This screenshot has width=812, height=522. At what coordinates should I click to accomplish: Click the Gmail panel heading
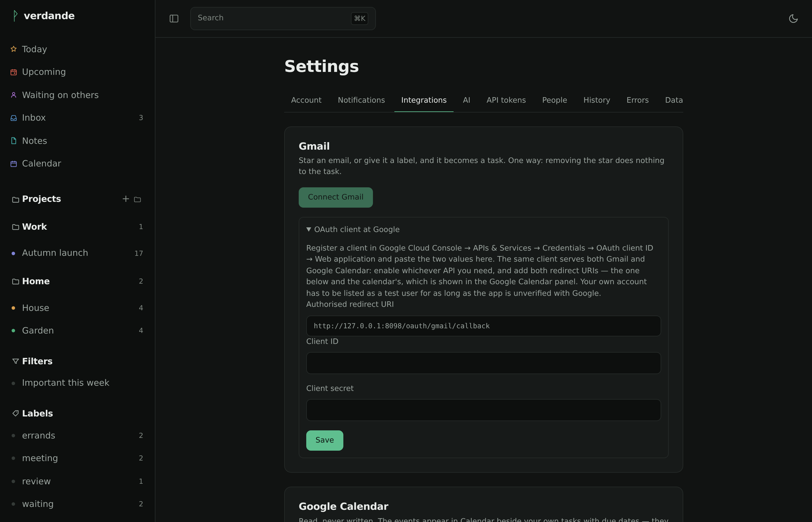coord(314,146)
